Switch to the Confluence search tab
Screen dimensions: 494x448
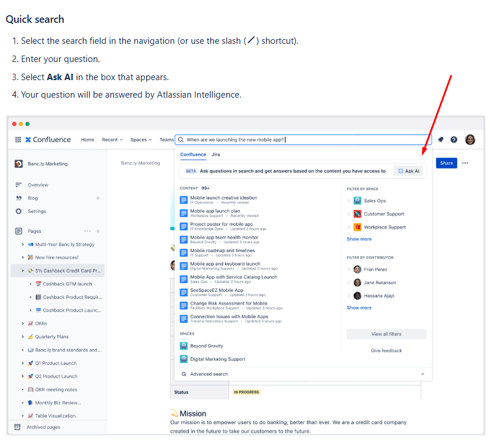(x=193, y=154)
